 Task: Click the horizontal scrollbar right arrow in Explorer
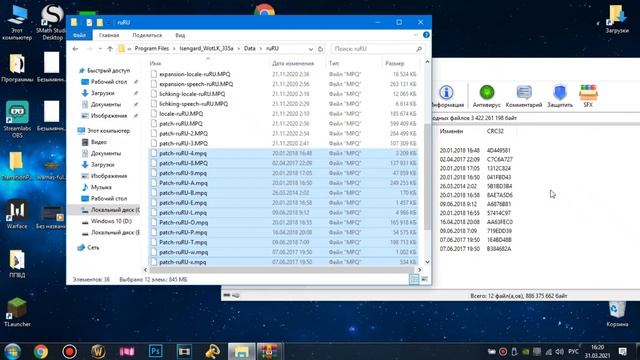(x=419, y=270)
